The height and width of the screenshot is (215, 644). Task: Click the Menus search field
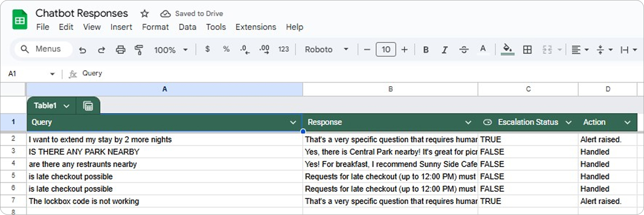click(43, 49)
